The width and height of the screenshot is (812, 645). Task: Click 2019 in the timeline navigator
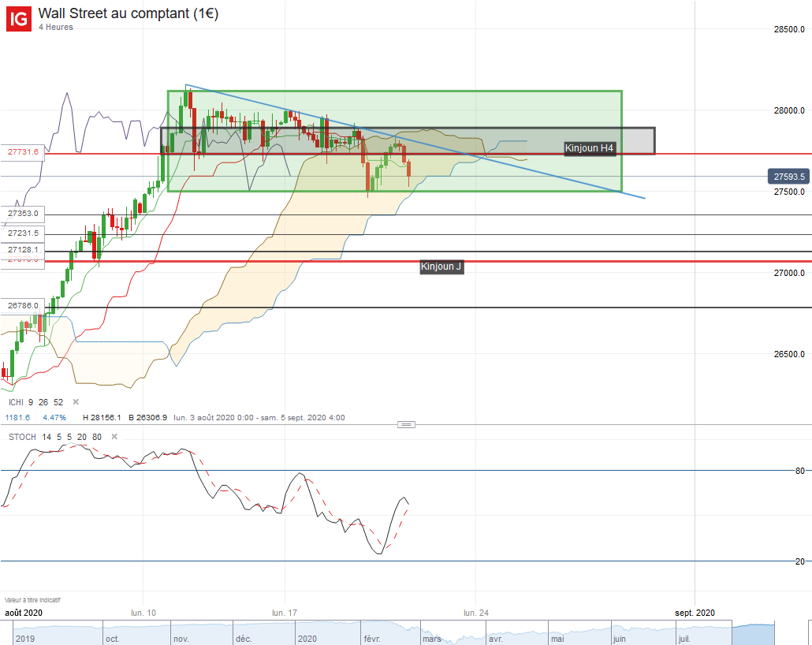coord(25,639)
